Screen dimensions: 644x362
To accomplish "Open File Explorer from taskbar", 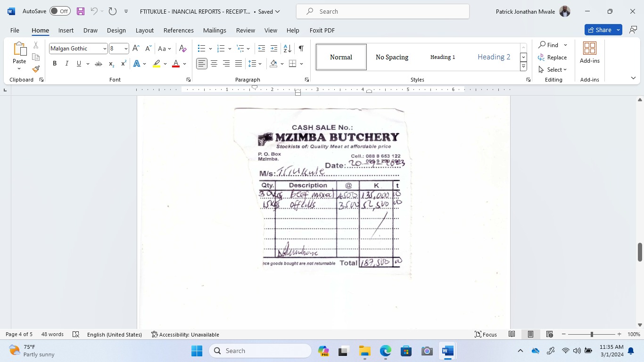I will point(364,351).
